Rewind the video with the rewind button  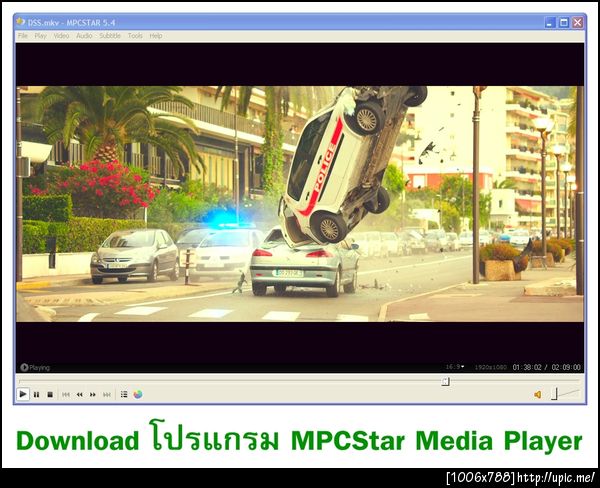[x=80, y=394]
